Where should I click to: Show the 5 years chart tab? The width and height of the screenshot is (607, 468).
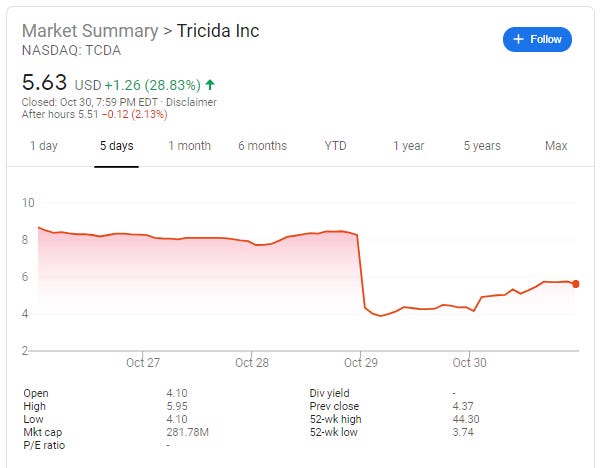(481, 146)
